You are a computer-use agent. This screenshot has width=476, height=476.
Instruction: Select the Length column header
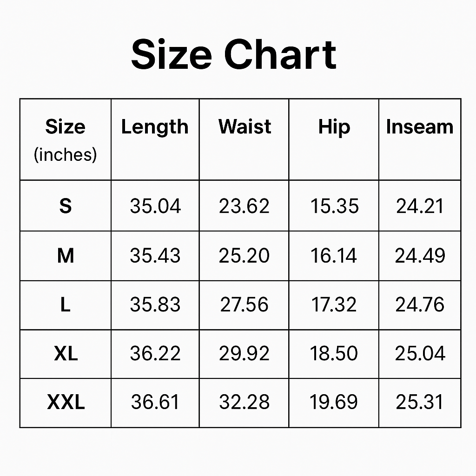click(155, 127)
